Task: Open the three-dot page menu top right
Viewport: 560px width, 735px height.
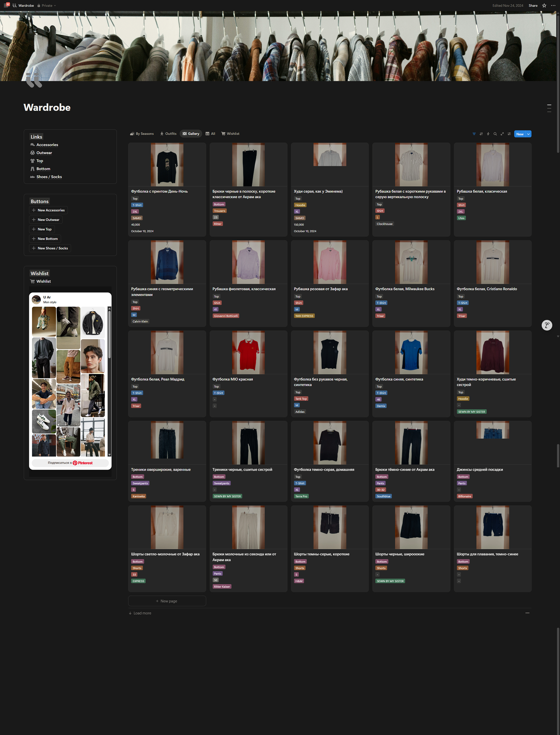Action: coord(553,5)
